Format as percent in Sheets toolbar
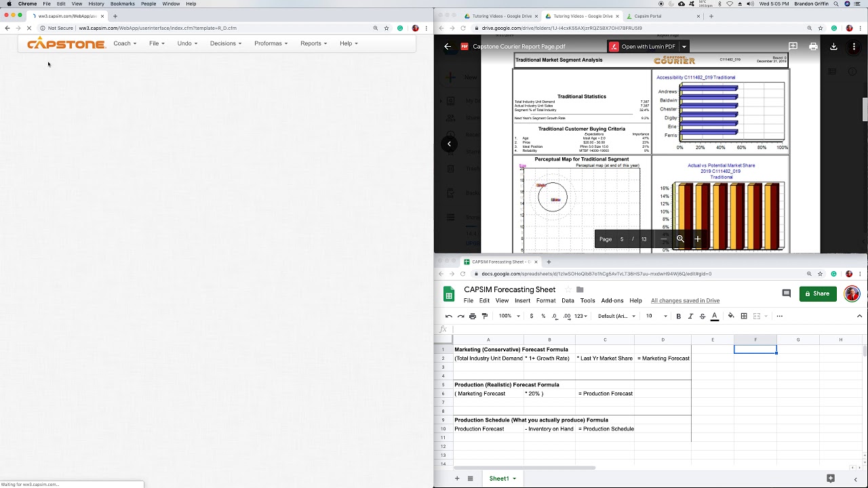 pos(543,316)
